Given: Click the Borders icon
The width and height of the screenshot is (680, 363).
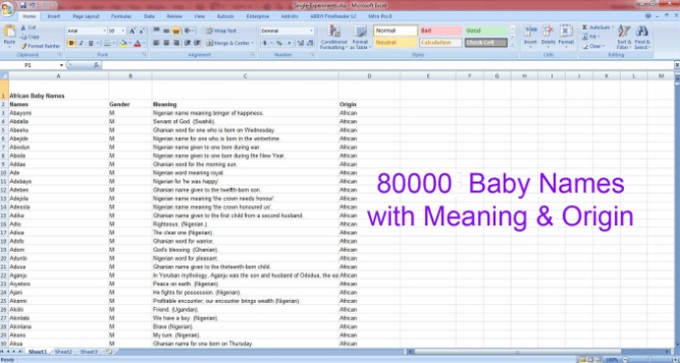Looking at the screenshot, I should [x=107, y=43].
